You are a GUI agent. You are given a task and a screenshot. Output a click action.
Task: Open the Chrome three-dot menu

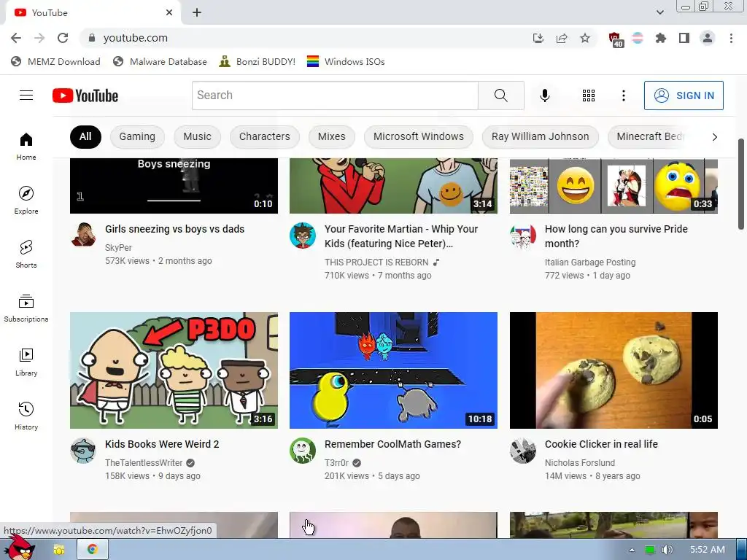731,38
